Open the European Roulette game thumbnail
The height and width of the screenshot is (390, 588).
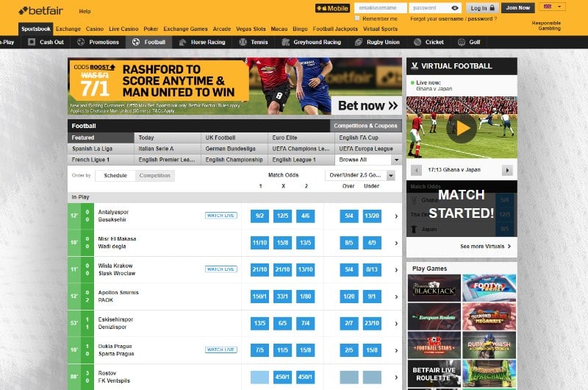[x=434, y=317]
